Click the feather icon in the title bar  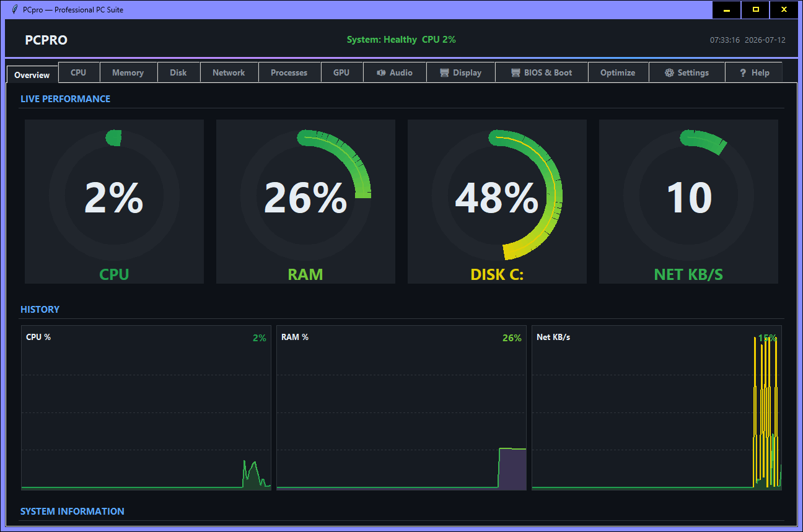(x=14, y=9)
